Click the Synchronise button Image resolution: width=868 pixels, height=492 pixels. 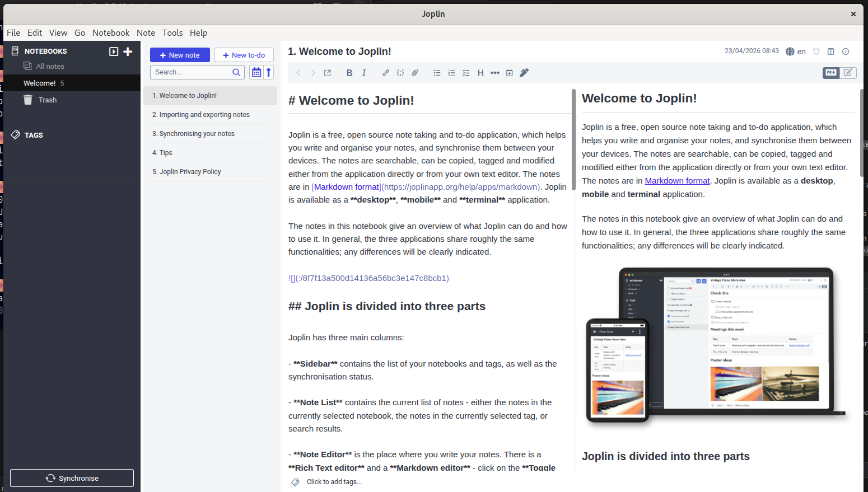click(x=72, y=478)
